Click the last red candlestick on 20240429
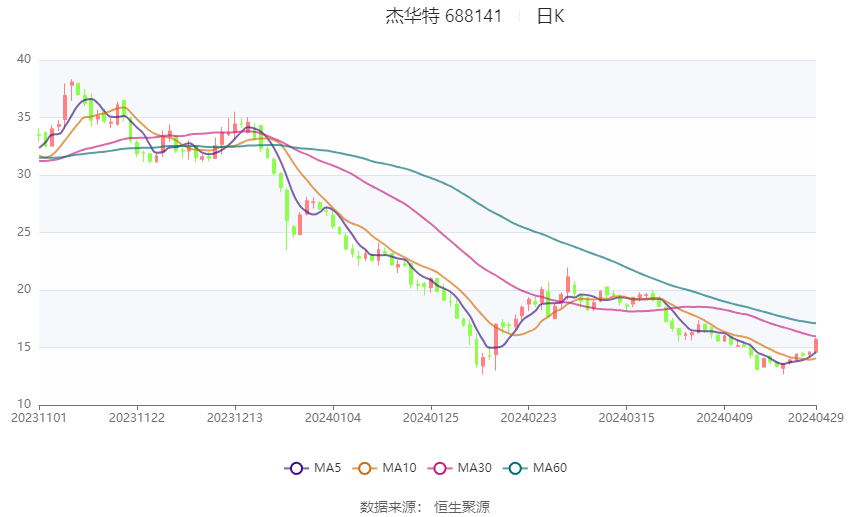Viewport: 850px width, 517px height. coord(815,345)
